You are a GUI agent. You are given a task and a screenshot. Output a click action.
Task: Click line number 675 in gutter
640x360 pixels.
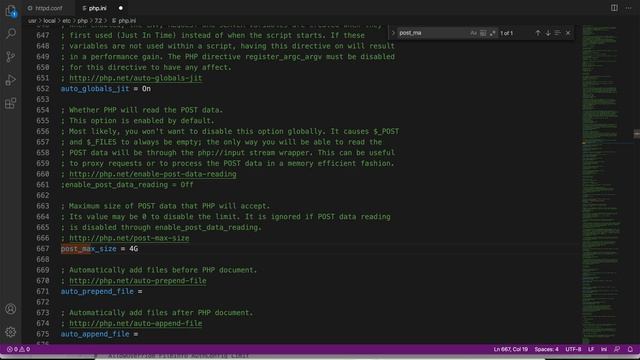click(42, 334)
